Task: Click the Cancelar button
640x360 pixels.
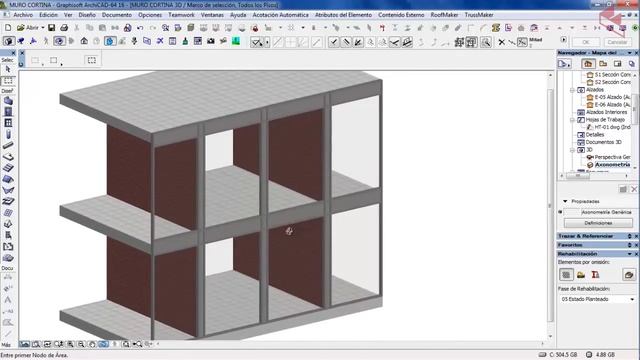Action: tap(617, 42)
